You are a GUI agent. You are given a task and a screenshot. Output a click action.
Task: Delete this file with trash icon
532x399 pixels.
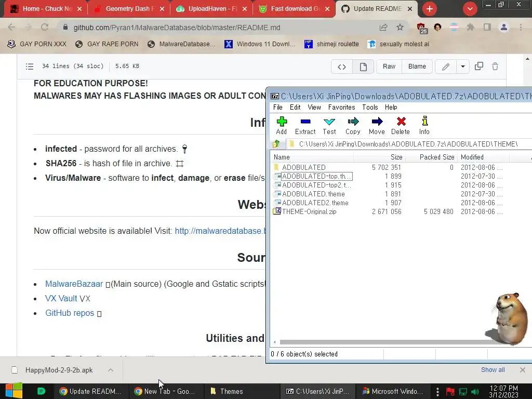(x=495, y=66)
